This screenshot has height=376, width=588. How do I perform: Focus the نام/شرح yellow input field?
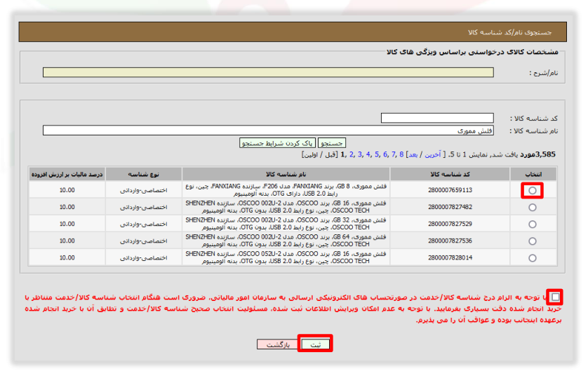[268, 72]
